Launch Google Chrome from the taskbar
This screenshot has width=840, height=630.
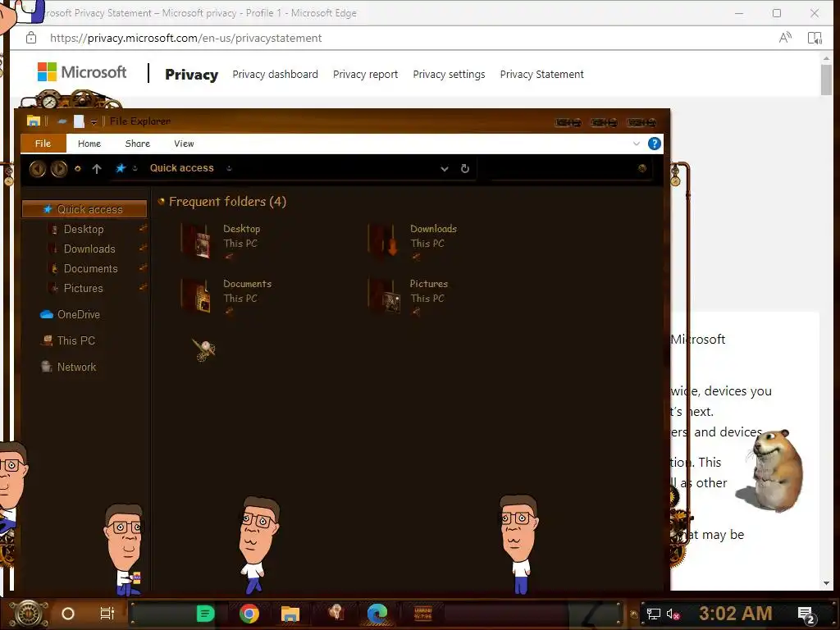coord(249,614)
